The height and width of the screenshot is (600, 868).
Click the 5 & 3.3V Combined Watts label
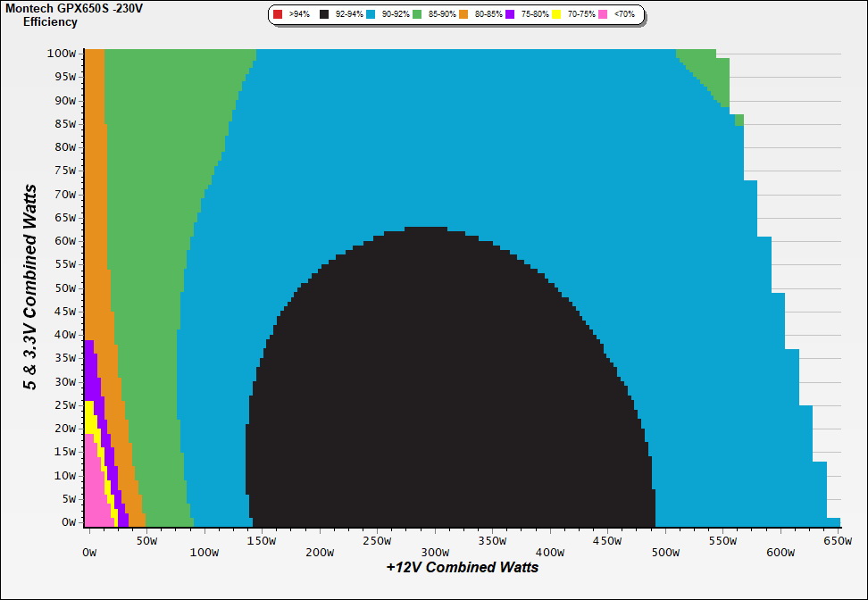pyautogui.click(x=31, y=287)
